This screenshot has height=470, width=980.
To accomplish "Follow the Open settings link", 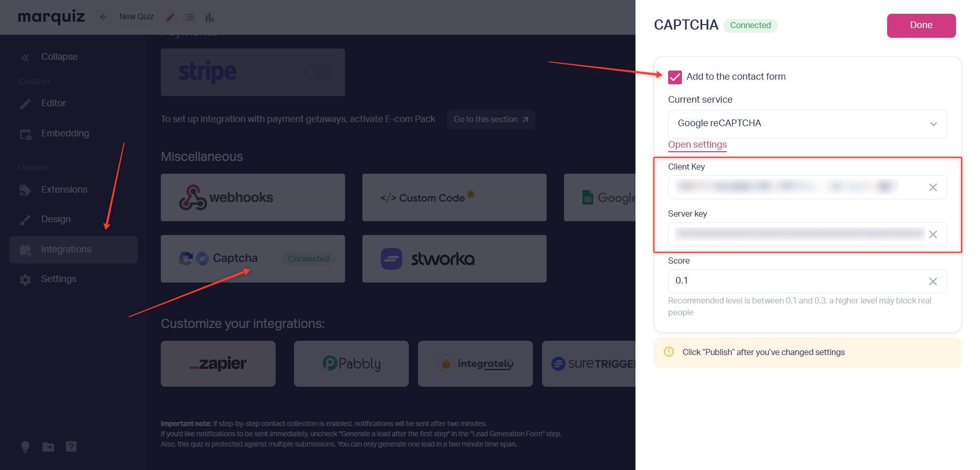I will pyautogui.click(x=697, y=145).
